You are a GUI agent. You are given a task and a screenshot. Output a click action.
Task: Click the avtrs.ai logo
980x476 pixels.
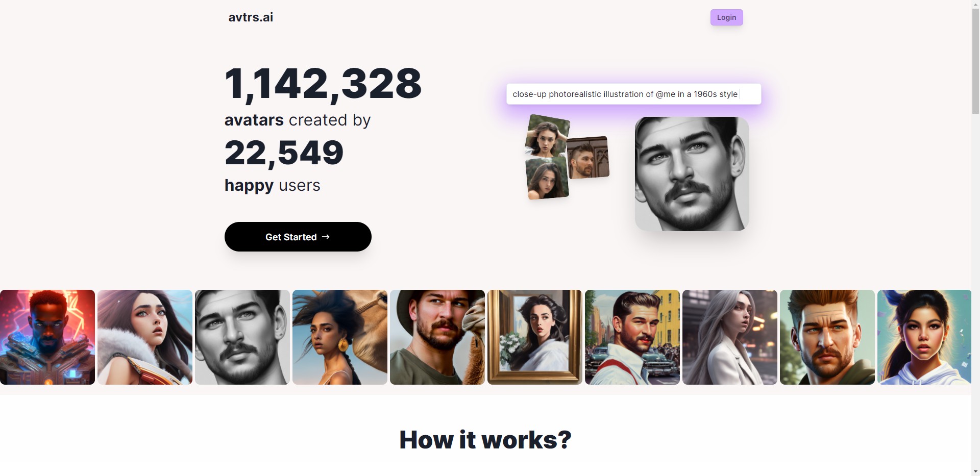coord(251,17)
